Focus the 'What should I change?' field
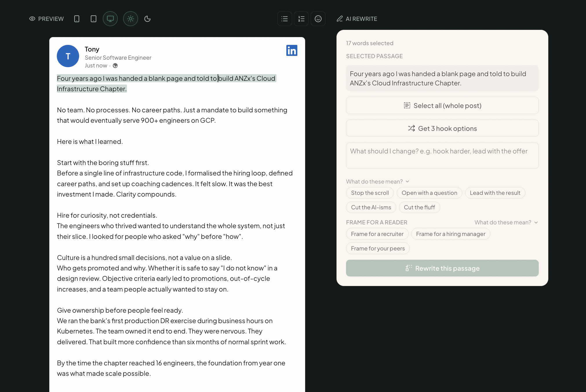This screenshot has height=392, width=586. pyautogui.click(x=442, y=156)
